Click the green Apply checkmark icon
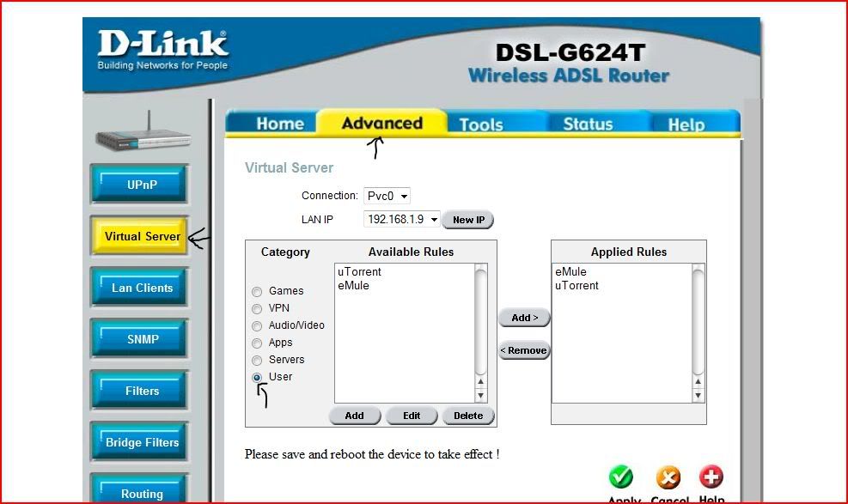The image size is (848, 504). pyautogui.click(x=621, y=477)
